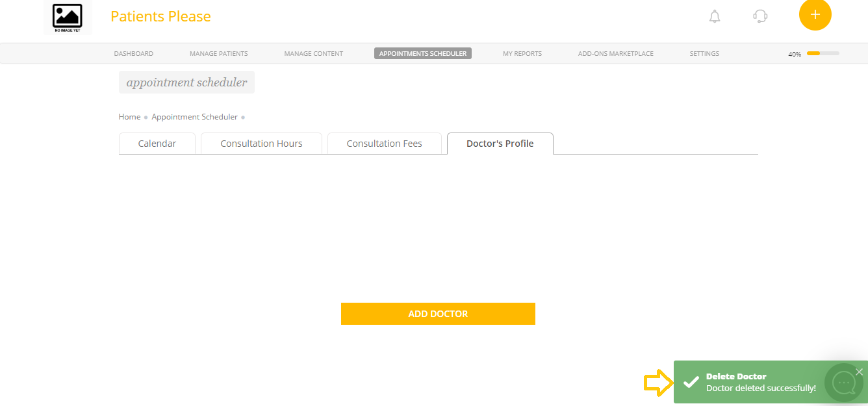Open the live chat widget
This screenshot has width=868, height=406.
pos(843,383)
